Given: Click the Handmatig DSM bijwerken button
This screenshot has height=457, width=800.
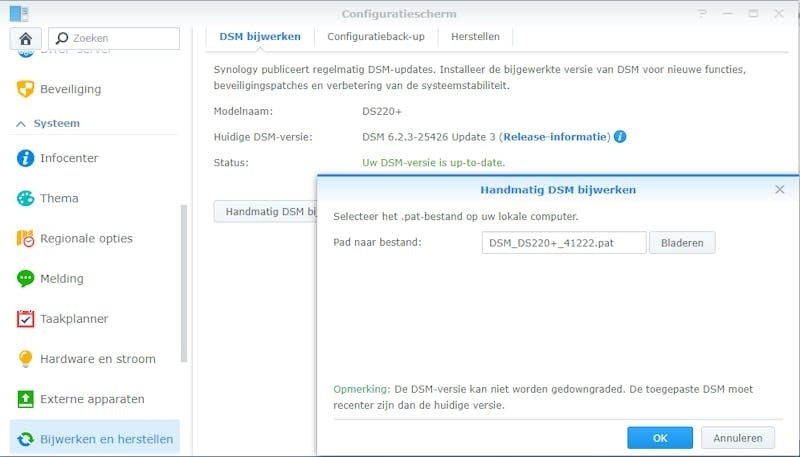Looking at the screenshot, I should coord(265,212).
